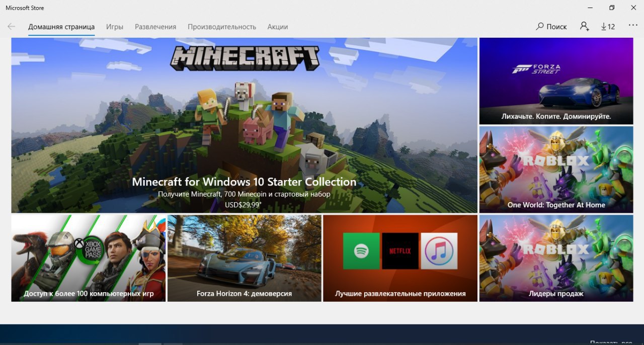
Task: Open the Производительность tab
Action: tap(222, 27)
